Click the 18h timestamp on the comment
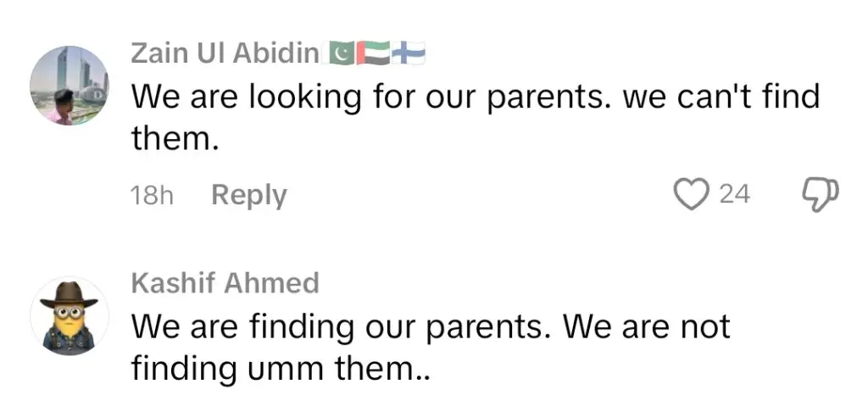868x395 pixels. (x=152, y=195)
